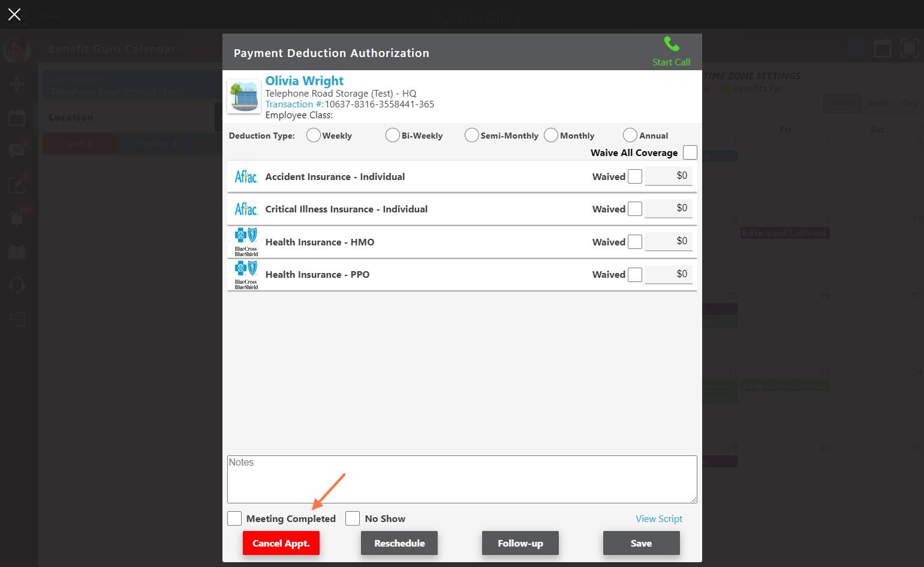
Task: Click the Save button
Action: click(642, 543)
